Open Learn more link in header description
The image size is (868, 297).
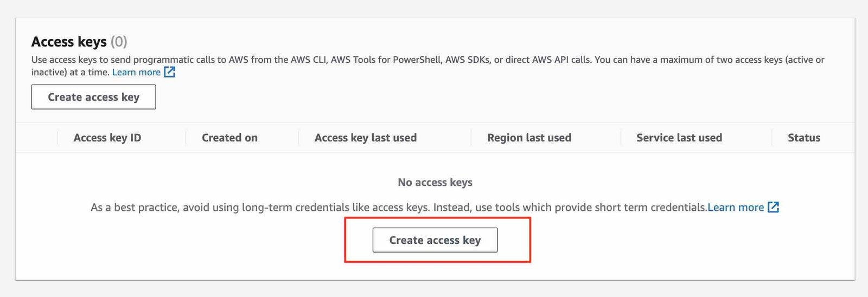[136, 72]
